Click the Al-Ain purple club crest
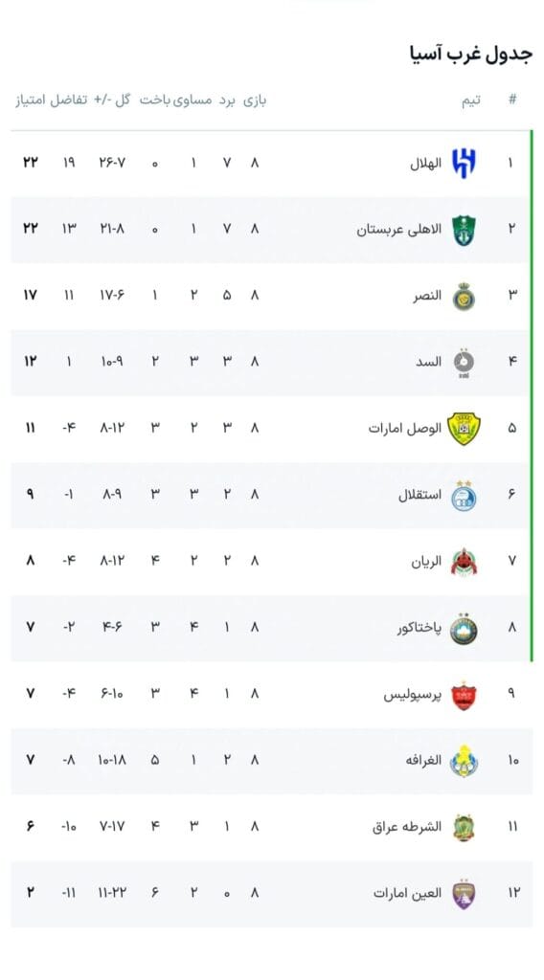The image size is (544, 980). 464,894
